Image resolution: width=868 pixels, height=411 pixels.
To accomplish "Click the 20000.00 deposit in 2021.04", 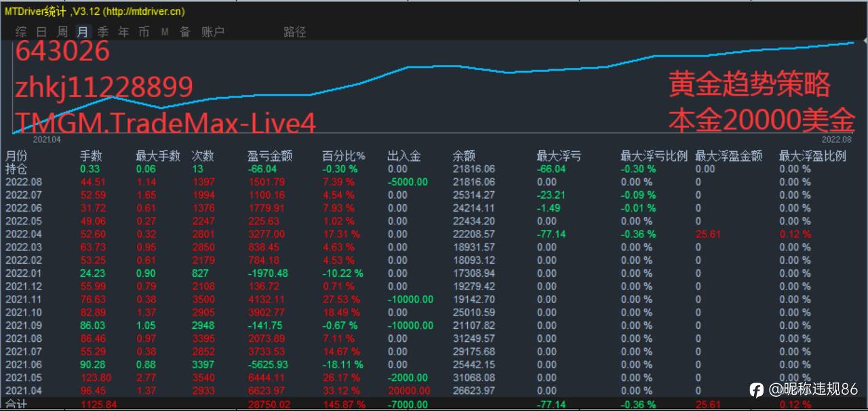I will point(409,391).
